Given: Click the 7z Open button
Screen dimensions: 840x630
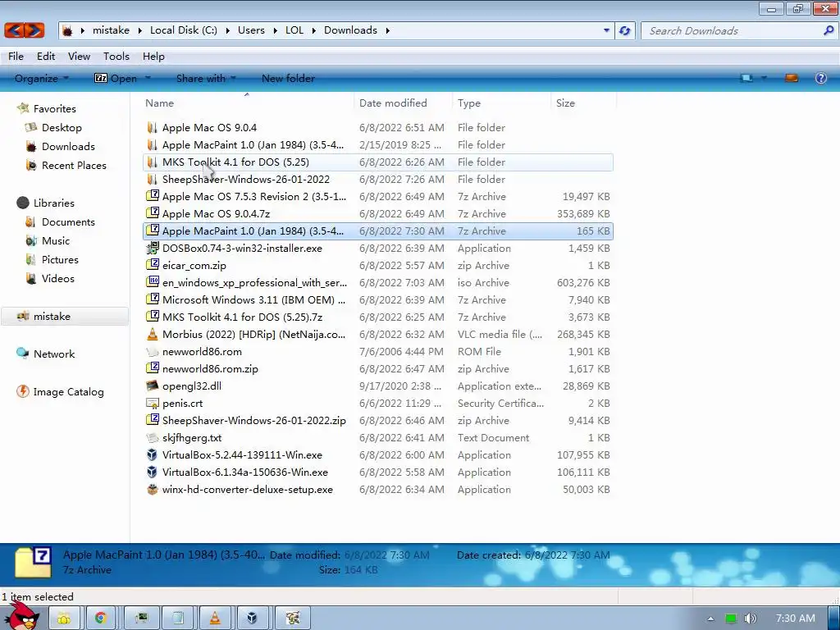Looking at the screenshot, I should pyautogui.click(x=116, y=78).
